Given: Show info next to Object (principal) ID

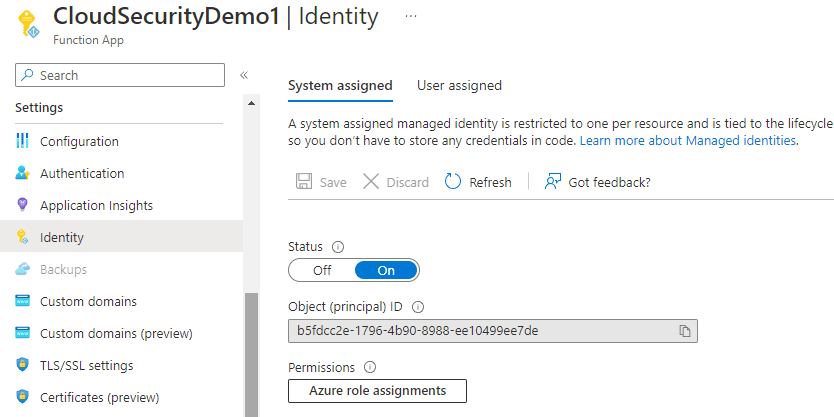Looking at the screenshot, I should click(418, 307).
